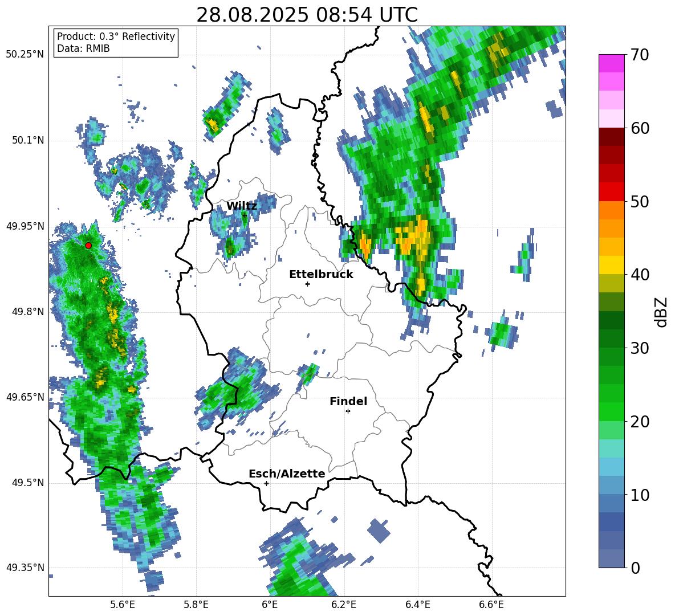Click the cross marker below Ettelbruck
This screenshot has height=616, width=675.
(x=307, y=284)
